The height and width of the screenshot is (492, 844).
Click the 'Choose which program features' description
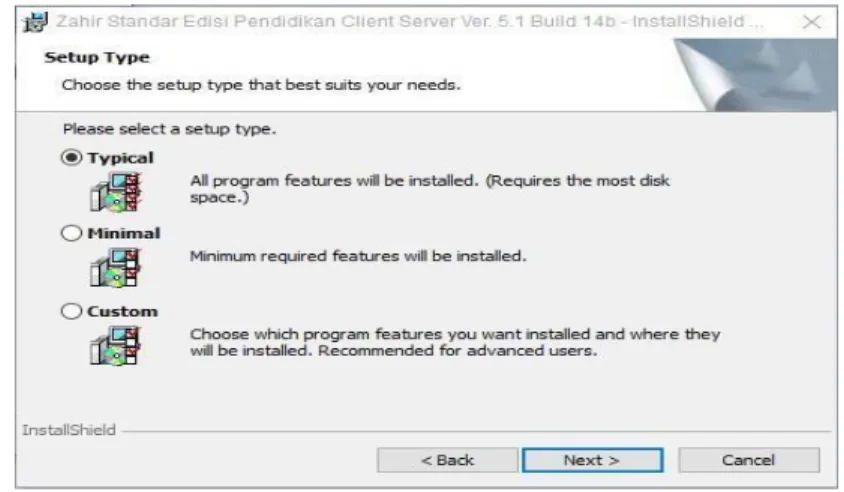(455, 342)
